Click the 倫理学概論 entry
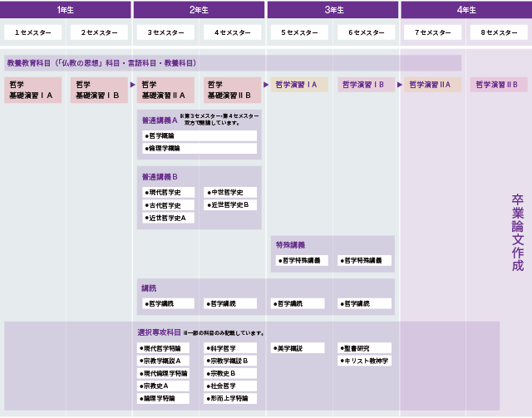 (199, 148)
